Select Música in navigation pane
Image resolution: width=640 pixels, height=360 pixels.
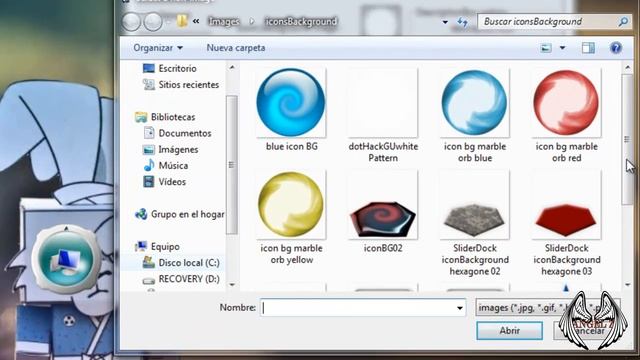tap(173, 165)
